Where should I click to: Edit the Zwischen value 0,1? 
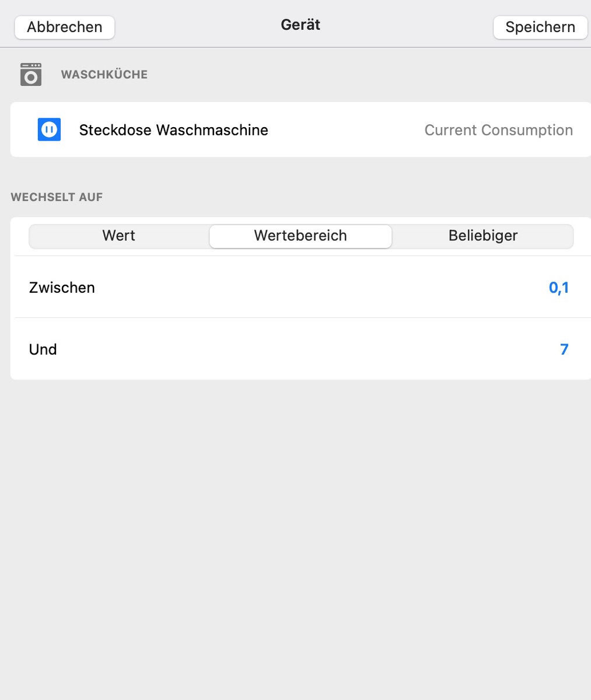click(558, 288)
